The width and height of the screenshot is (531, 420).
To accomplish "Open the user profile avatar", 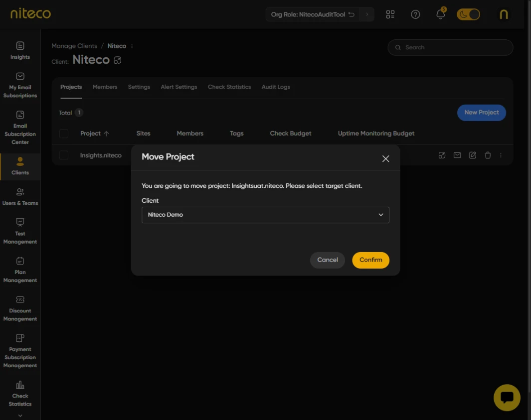I will [504, 14].
